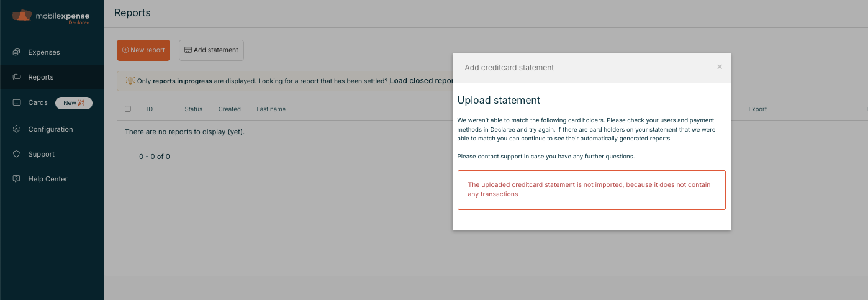
Task: Click the Export column header
Action: 757,109
